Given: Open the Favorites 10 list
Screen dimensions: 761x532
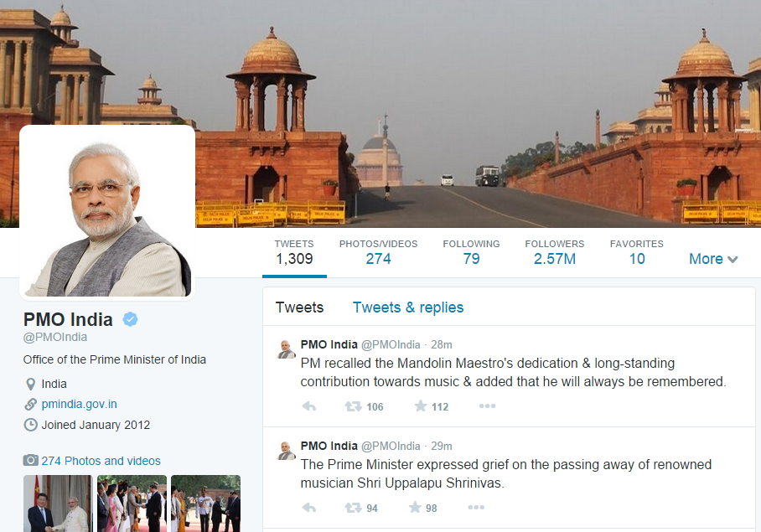Looking at the screenshot, I should [x=637, y=252].
